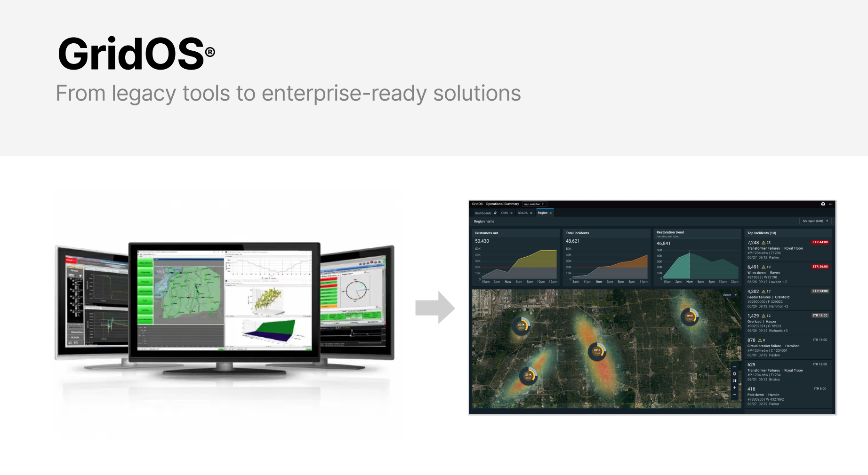Click the 50,430 customers out value
This screenshot has height=475, width=868.
point(482,241)
